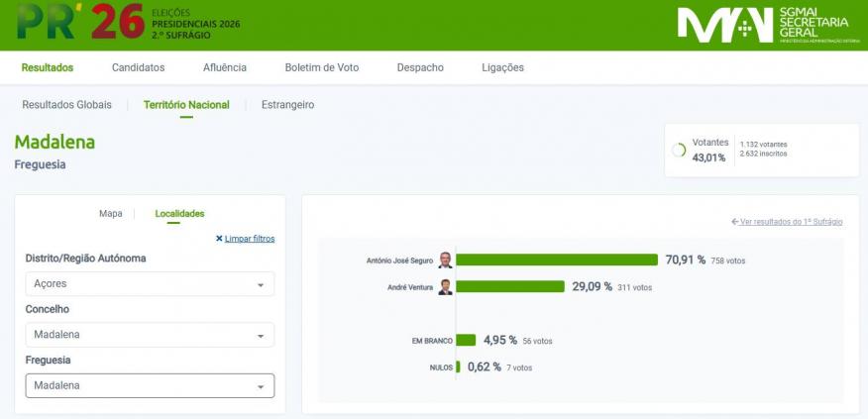Click the MAI SGMAI Secretaria Geral logo
The height and width of the screenshot is (419, 868).
(770, 25)
